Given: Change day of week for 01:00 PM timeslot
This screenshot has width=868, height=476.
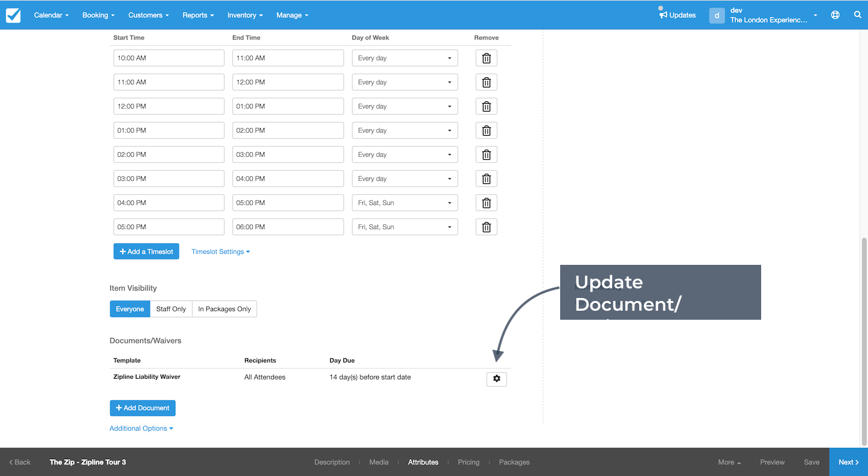Looking at the screenshot, I should click(405, 130).
